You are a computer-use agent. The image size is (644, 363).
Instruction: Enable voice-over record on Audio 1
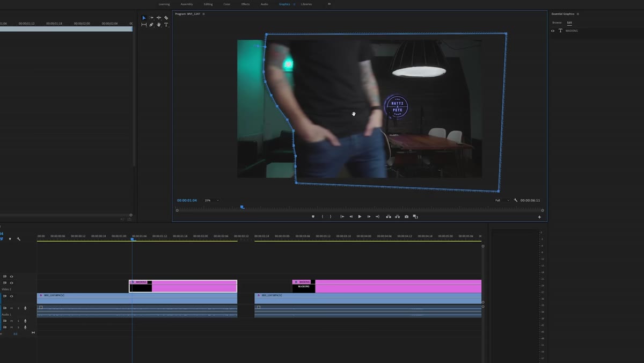(x=25, y=308)
